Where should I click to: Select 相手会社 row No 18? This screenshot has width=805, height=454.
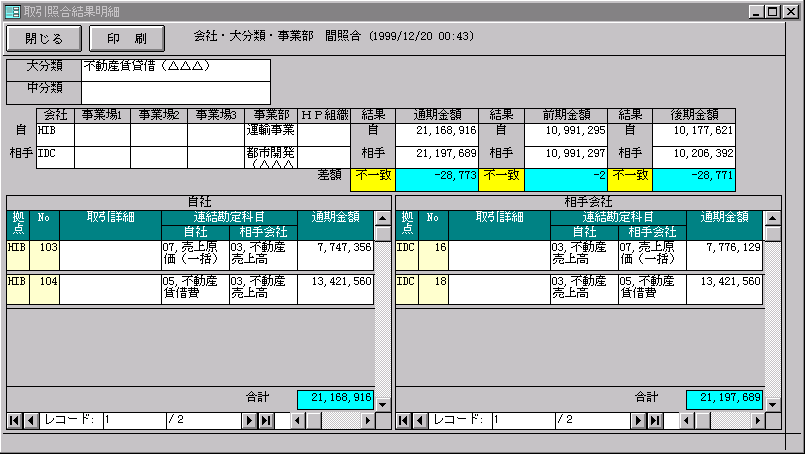point(433,289)
